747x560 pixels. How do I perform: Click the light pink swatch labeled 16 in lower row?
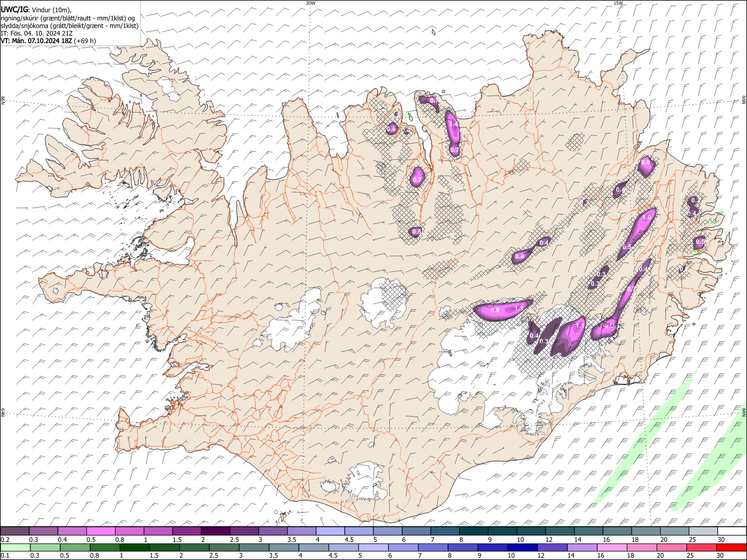coord(612,548)
